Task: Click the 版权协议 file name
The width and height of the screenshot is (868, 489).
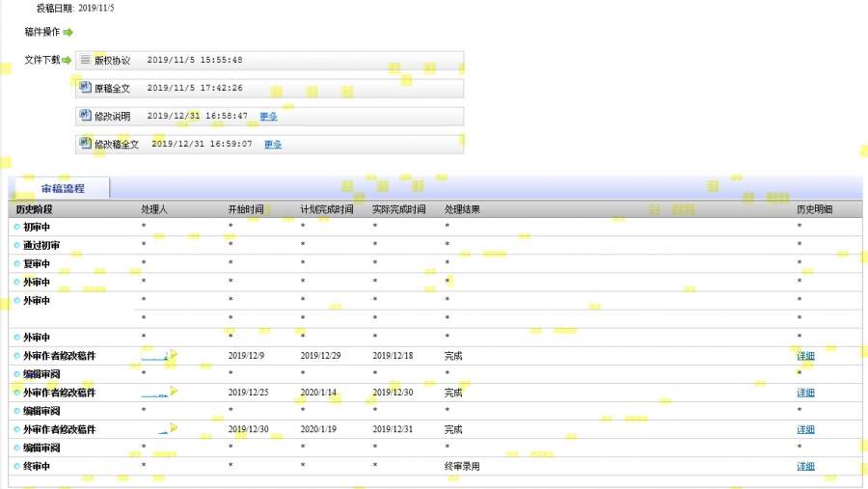Action: tap(113, 61)
